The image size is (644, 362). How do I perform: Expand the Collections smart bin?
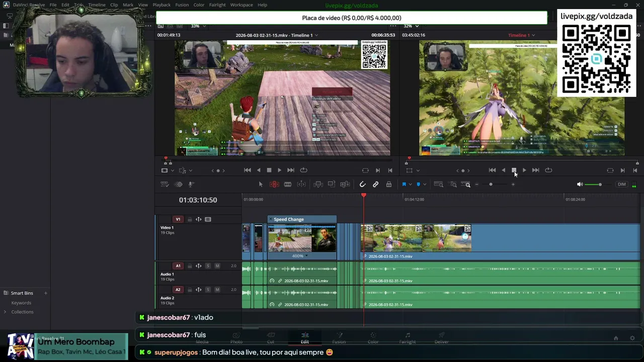point(5,312)
